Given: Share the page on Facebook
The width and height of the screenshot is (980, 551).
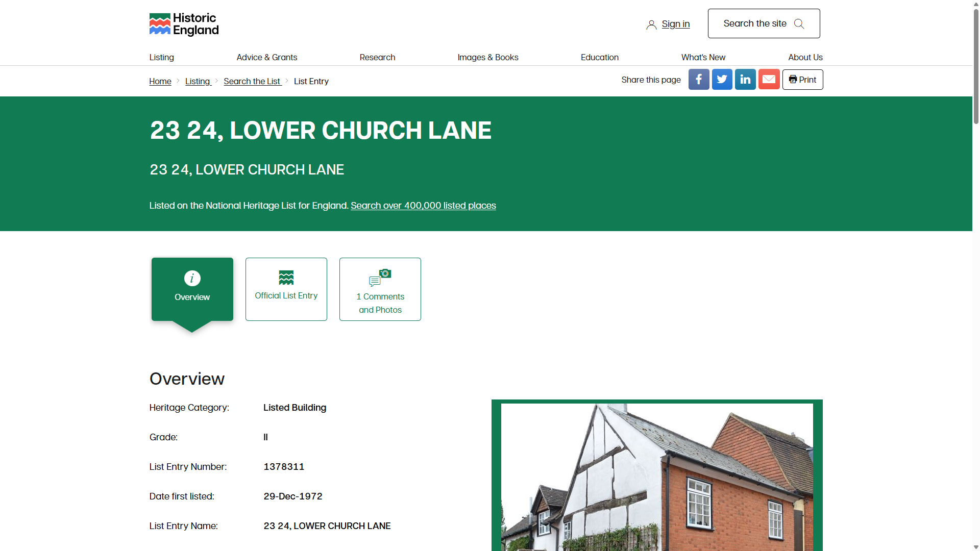Looking at the screenshot, I should point(699,80).
